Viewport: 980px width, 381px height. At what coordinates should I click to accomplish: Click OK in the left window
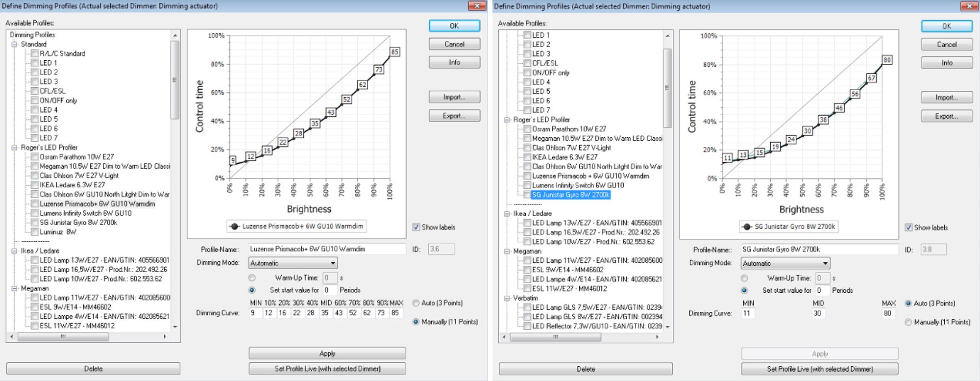[x=454, y=26]
